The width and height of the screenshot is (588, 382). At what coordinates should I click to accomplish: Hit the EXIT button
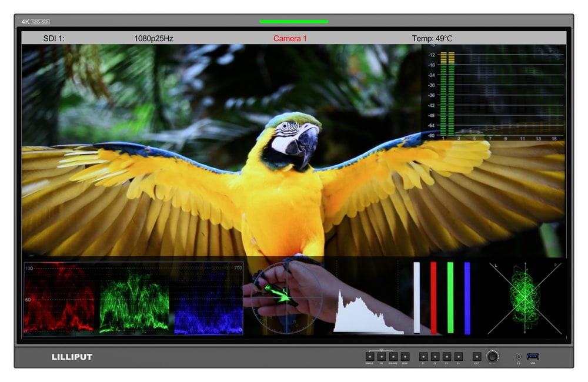pyautogui.click(x=477, y=357)
